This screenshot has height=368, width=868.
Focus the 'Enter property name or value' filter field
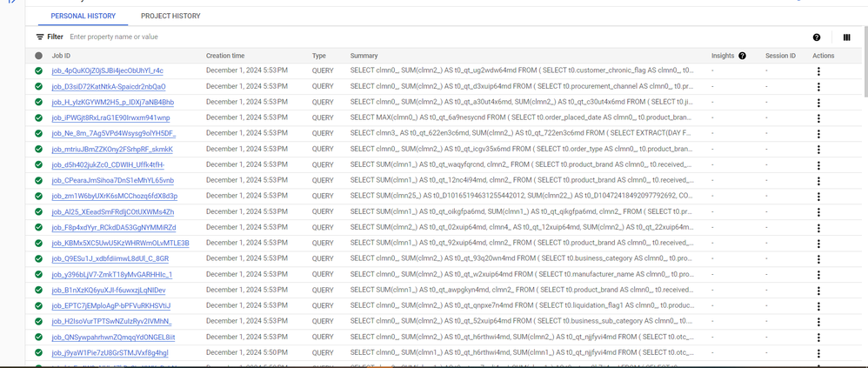pos(114,37)
